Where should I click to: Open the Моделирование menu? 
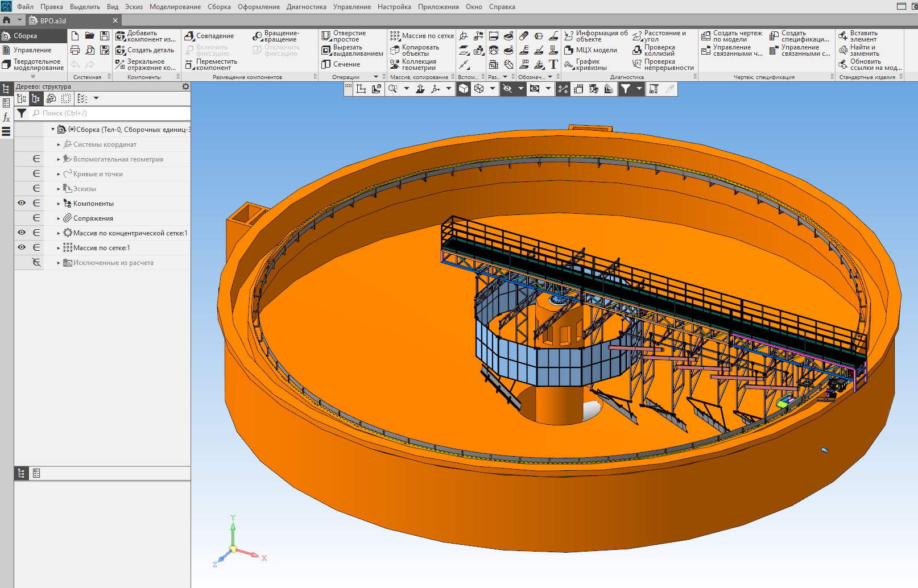(175, 7)
